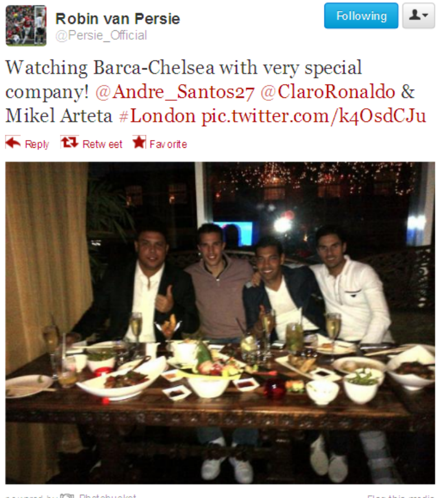Open the @Persie_Official handle link
448x498 pixels.
click(101, 35)
